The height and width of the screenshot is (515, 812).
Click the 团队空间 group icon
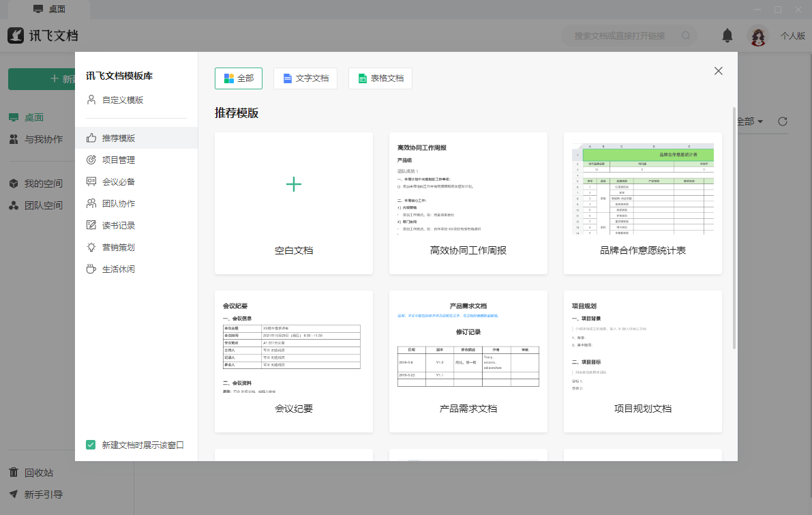coord(14,206)
